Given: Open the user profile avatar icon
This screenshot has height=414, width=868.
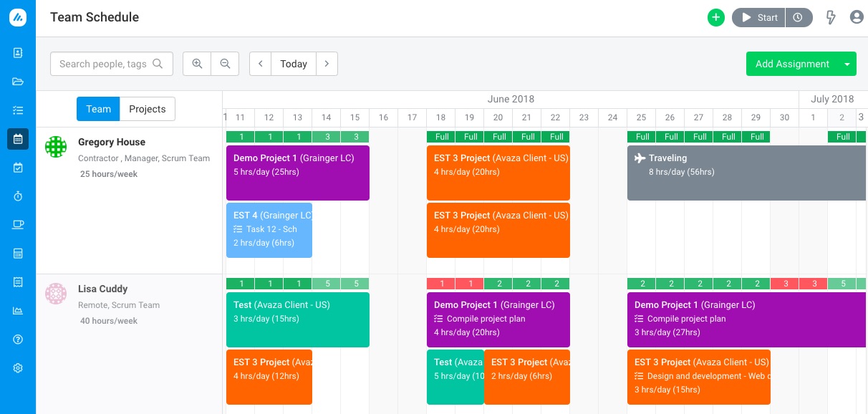Looking at the screenshot, I should click(857, 17).
